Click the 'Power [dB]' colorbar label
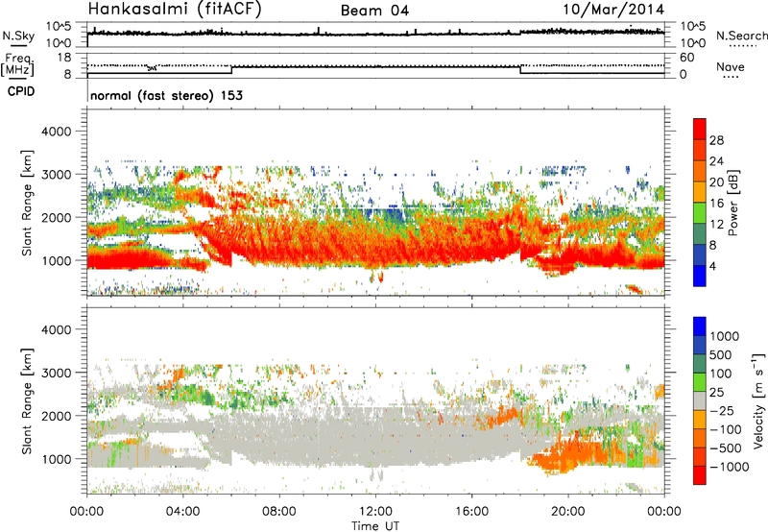Image resolution: width=768 pixels, height=532 pixels. click(x=732, y=203)
